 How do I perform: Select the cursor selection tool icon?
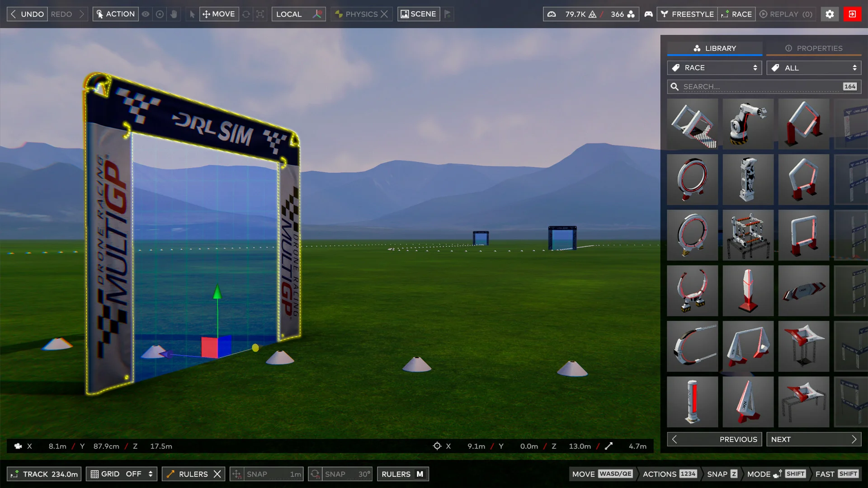192,14
